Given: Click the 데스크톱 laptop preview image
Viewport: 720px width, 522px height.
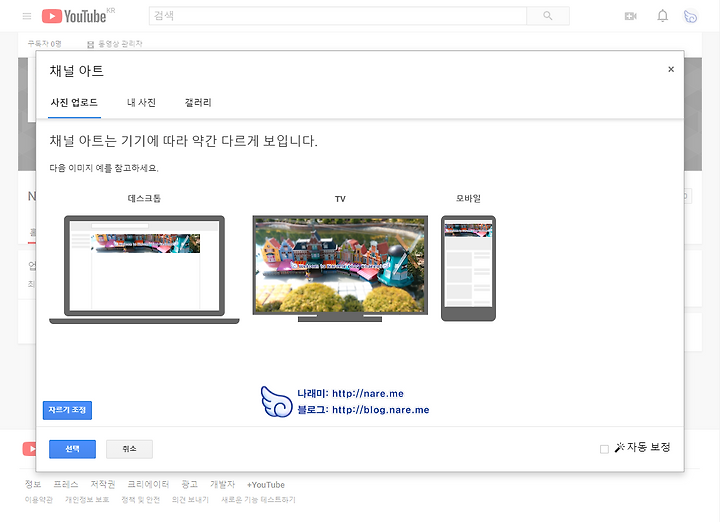Looking at the screenshot, I should (144, 269).
